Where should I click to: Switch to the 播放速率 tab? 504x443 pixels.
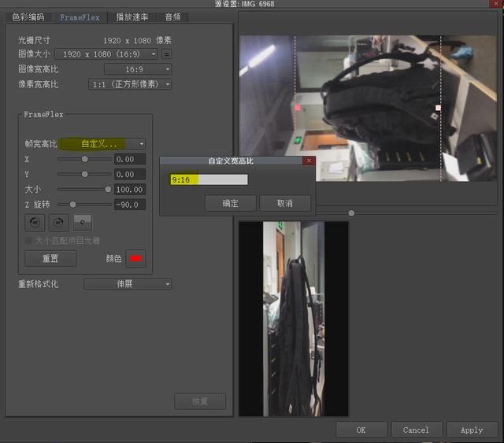tap(132, 17)
